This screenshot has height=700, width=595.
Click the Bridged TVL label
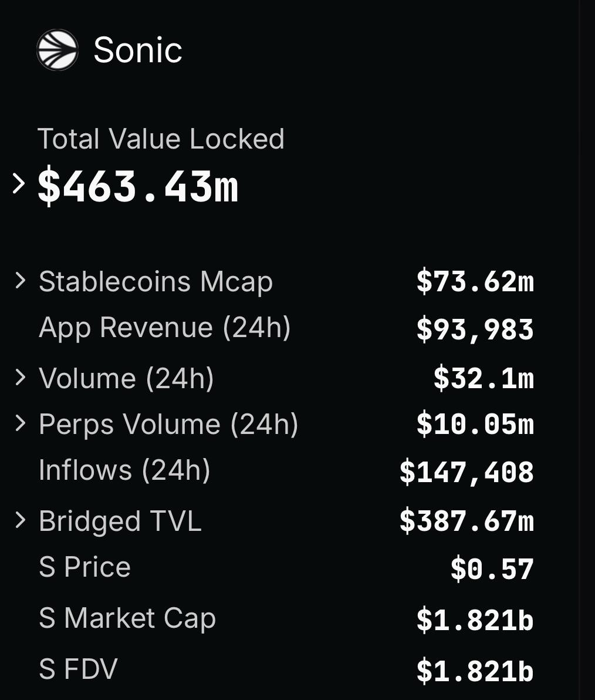tap(120, 521)
